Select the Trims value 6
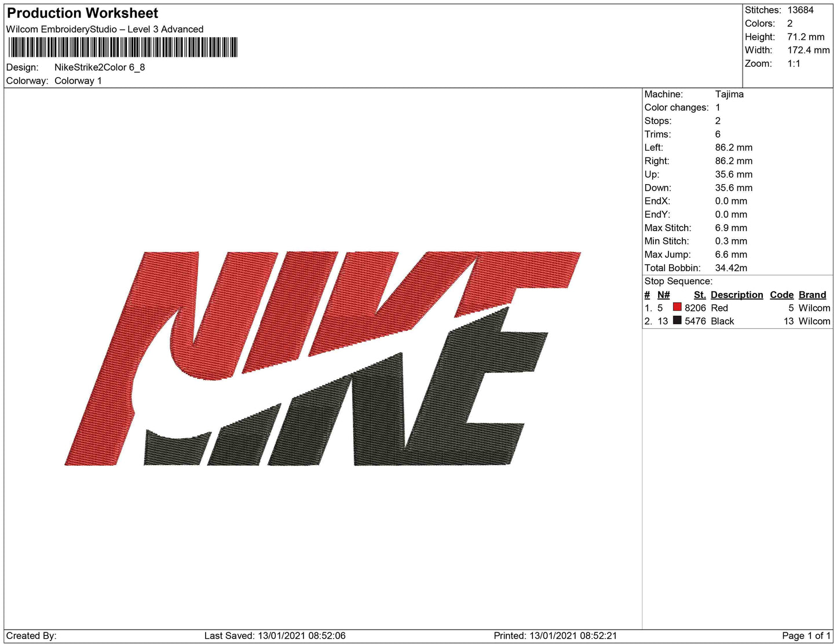The image size is (837, 644). click(718, 134)
